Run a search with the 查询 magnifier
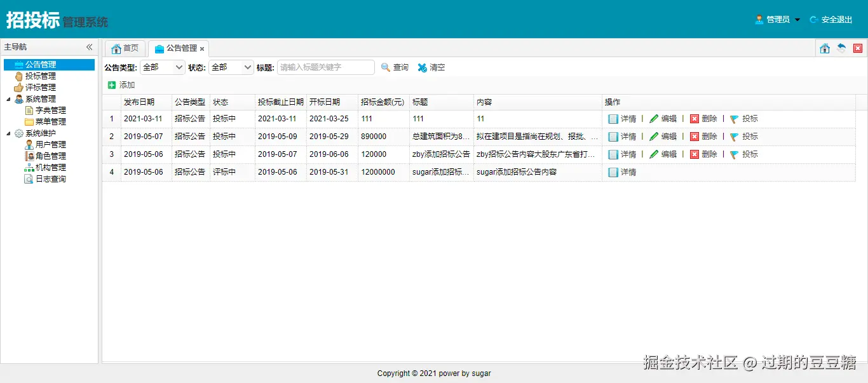Image resolution: width=868 pixels, height=383 pixels. [x=394, y=67]
